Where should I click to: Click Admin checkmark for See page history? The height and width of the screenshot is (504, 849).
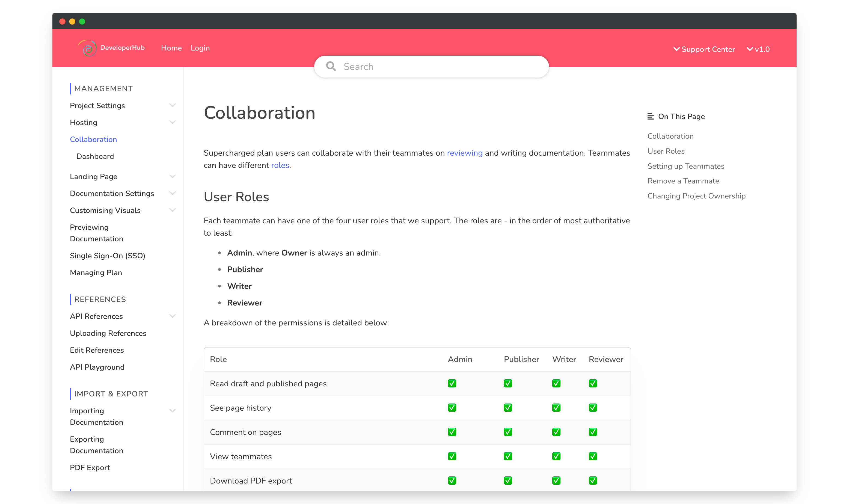(452, 408)
